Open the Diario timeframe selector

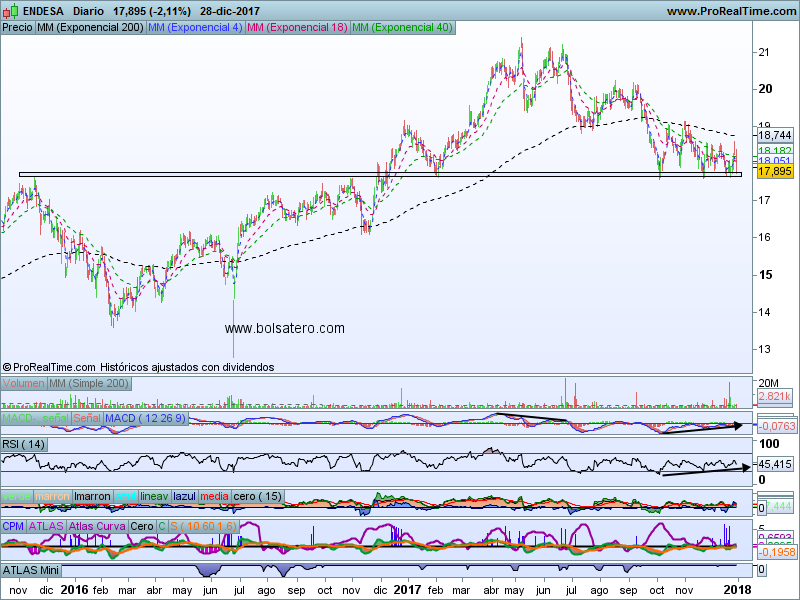(x=89, y=11)
